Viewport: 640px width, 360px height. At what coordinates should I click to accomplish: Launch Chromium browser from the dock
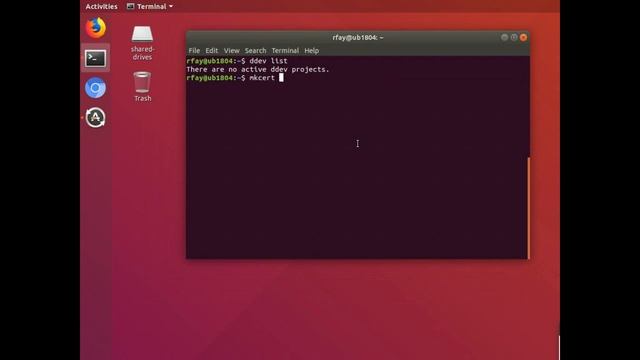[x=96, y=88]
